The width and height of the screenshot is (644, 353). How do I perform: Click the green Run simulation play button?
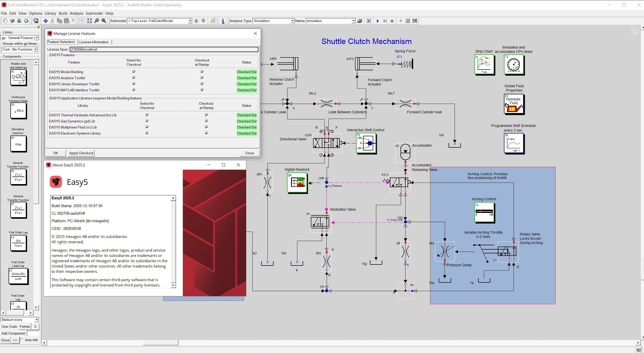[x=377, y=21]
